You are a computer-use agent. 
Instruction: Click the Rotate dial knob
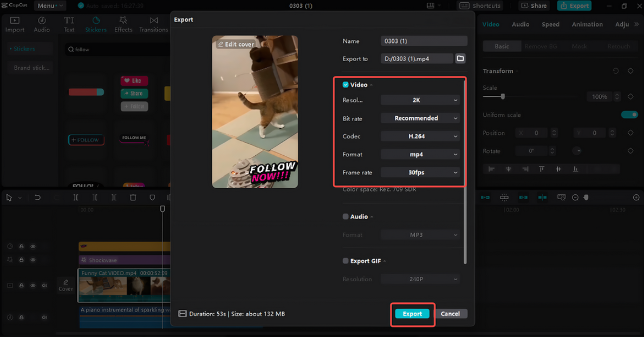click(577, 151)
